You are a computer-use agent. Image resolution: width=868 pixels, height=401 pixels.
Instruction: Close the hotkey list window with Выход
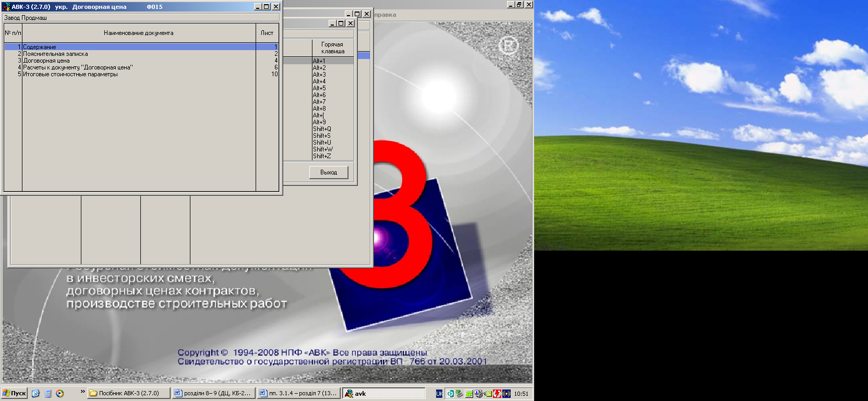[x=329, y=172]
